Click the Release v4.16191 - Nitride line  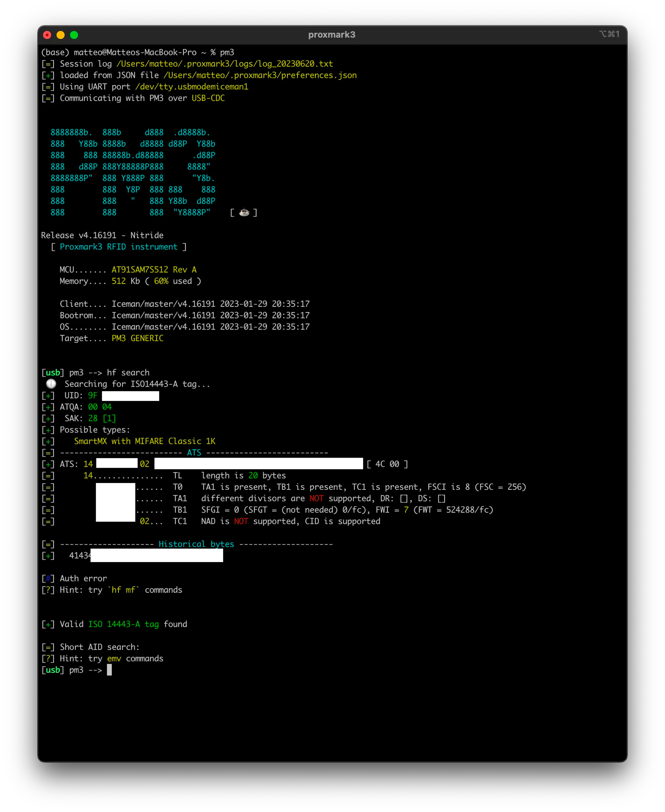102,235
